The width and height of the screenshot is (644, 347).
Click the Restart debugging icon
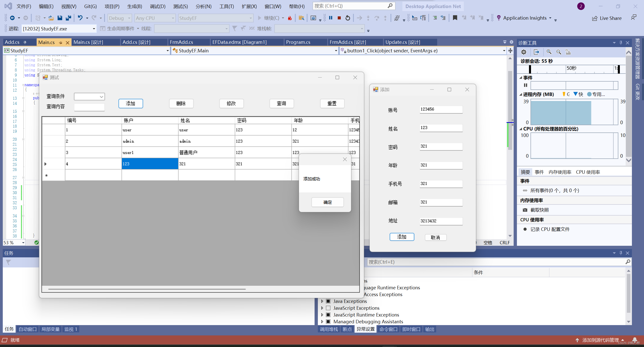tap(348, 18)
